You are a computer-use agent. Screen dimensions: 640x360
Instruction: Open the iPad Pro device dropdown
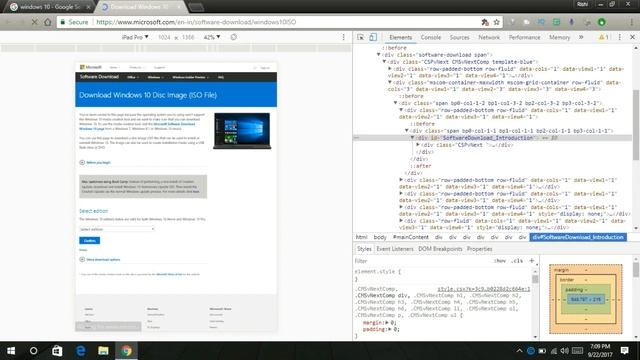click(x=135, y=37)
